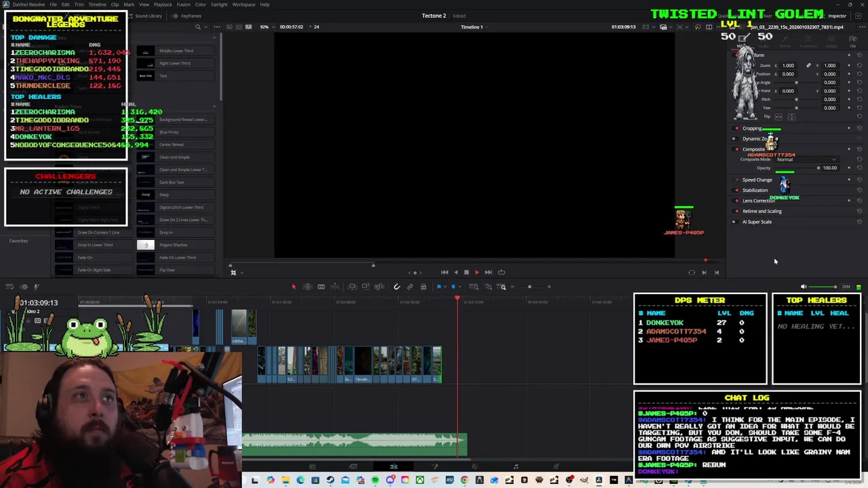Screen dimensions: 868x488
Task: Toggle Stabilization enable switch
Action: tap(736, 190)
